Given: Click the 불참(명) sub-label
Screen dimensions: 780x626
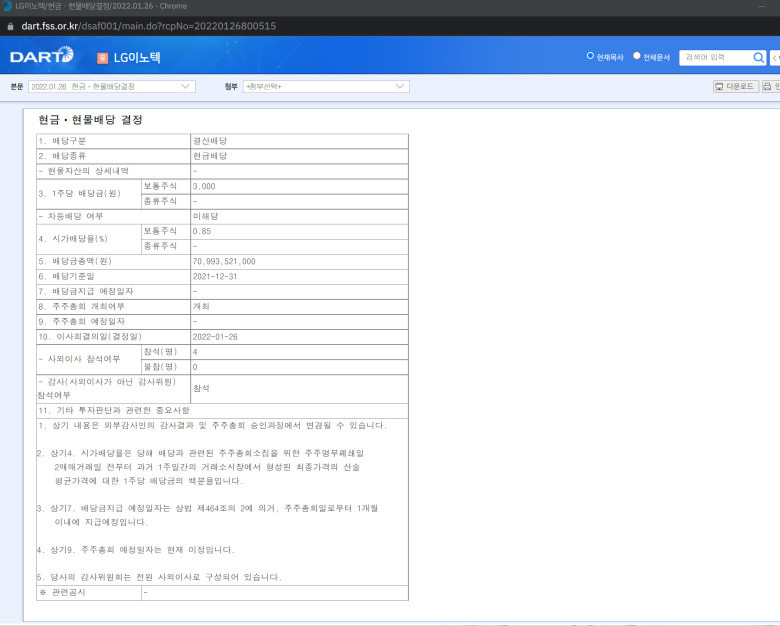Looking at the screenshot, I should [x=160, y=367].
